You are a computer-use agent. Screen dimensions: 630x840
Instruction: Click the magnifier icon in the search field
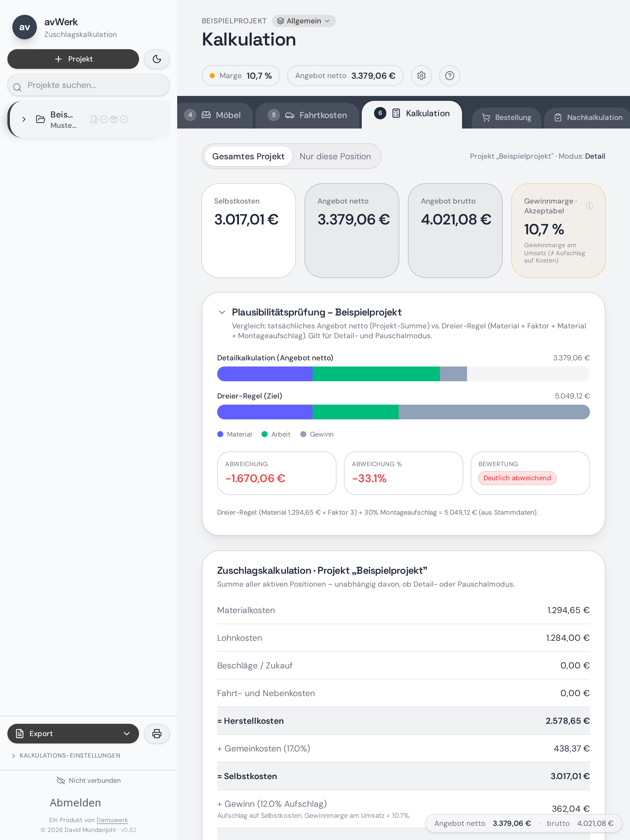(x=17, y=87)
